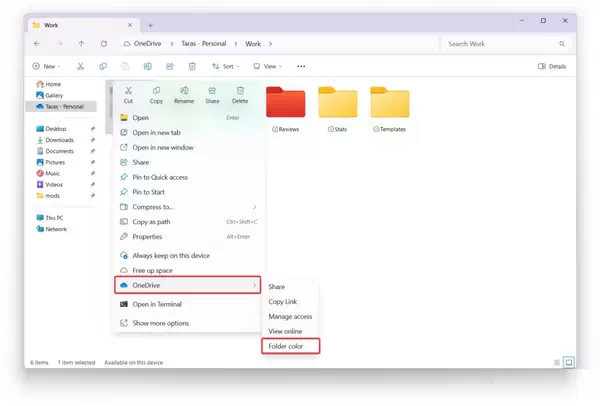Viewport: 600px width, 406px height.
Task: Open Documents in quick access
Action: [x=55, y=151]
